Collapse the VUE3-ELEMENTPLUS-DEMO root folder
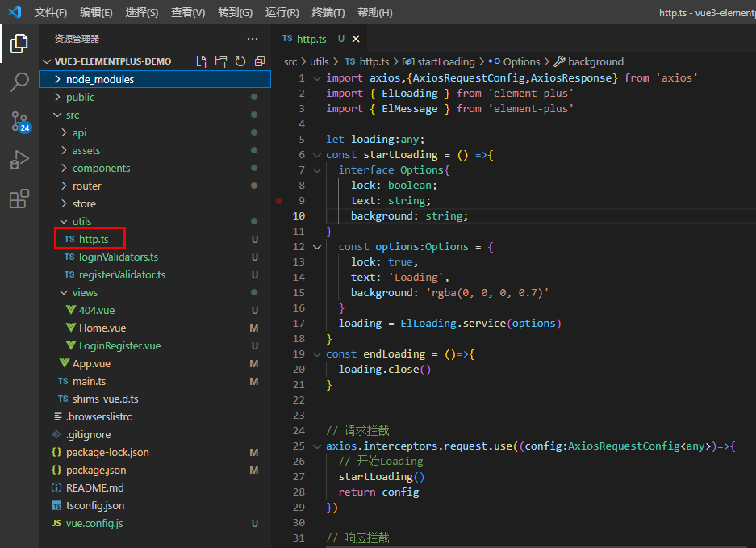Screen dimensions: 756x548 (x=47, y=61)
